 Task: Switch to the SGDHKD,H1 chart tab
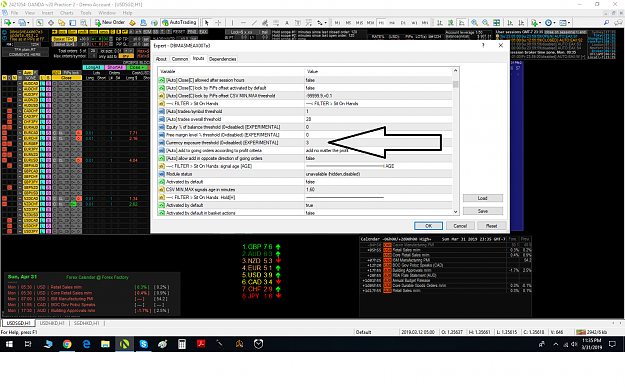(x=86, y=323)
